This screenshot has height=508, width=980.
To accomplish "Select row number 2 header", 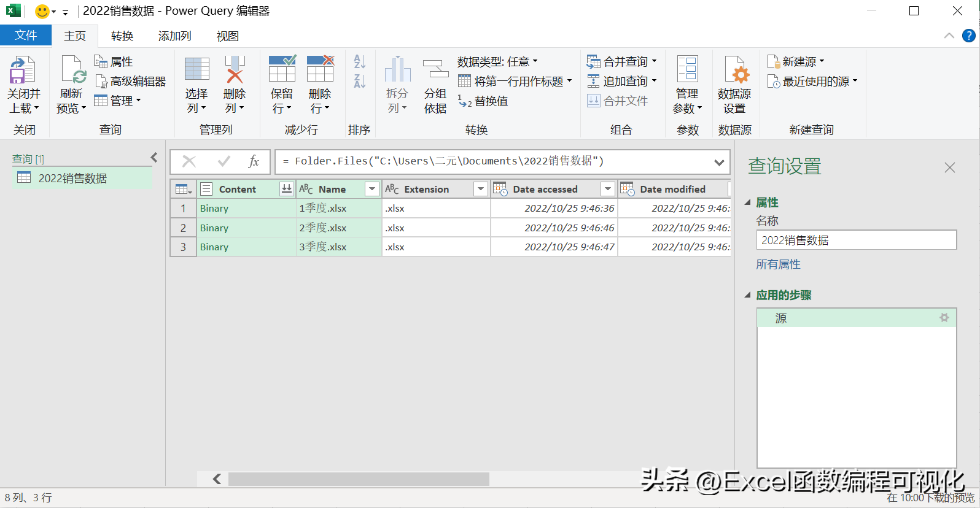I will pos(183,228).
